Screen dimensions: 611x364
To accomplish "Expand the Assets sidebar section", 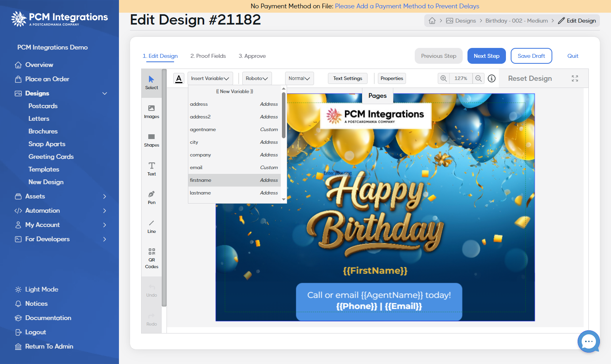I will (x=105, y=196).
